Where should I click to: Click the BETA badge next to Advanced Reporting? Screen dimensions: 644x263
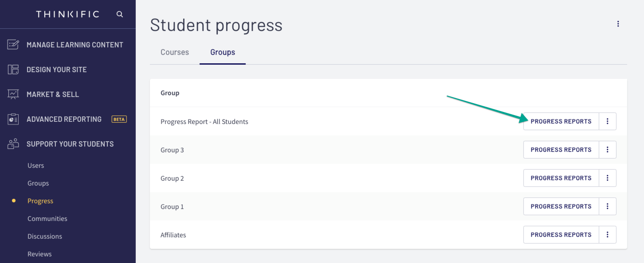pyautogui.click(x=119, y=119)
